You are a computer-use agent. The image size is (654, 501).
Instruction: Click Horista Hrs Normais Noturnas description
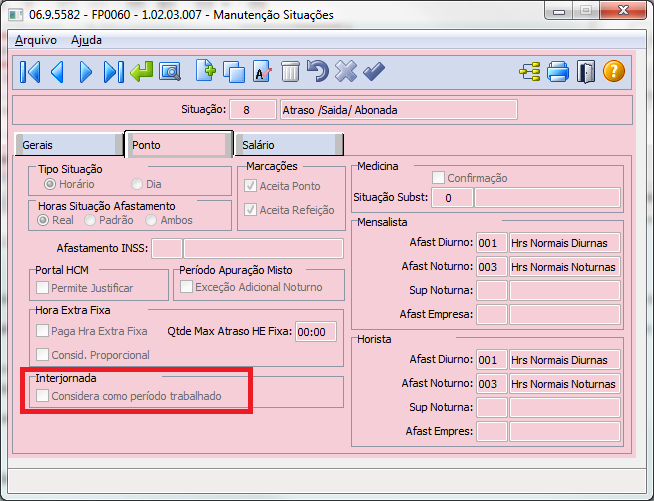coord(565,384)
